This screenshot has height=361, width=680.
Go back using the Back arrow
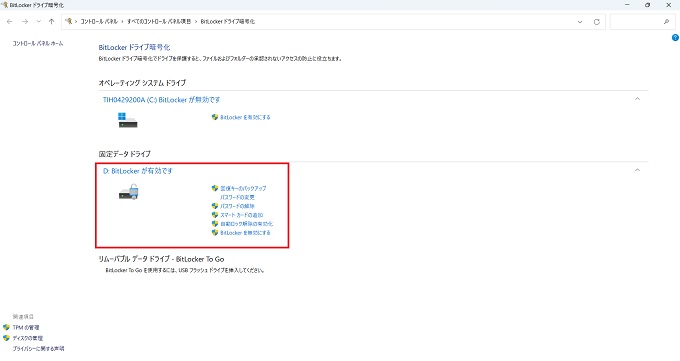coord(10,22)
